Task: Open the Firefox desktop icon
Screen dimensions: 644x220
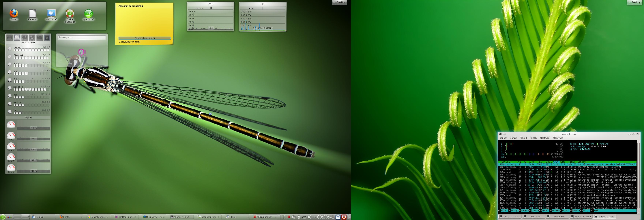Action: [14, 14]
